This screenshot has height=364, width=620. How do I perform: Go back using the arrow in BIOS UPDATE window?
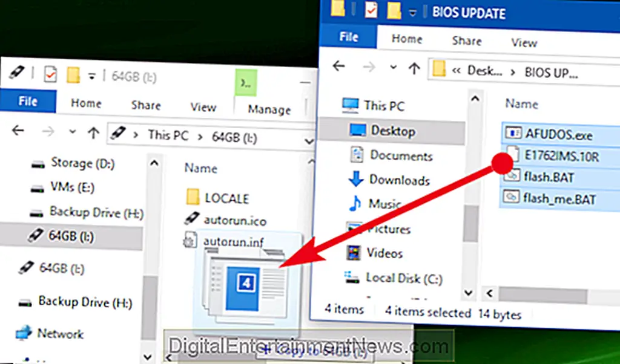coord(340,68)
